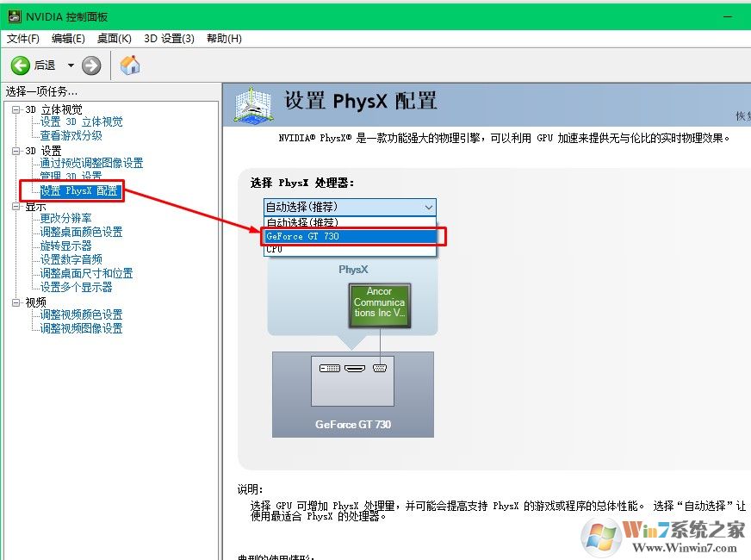Click the 3D 立体视觉 category label

tap(53, 109)
